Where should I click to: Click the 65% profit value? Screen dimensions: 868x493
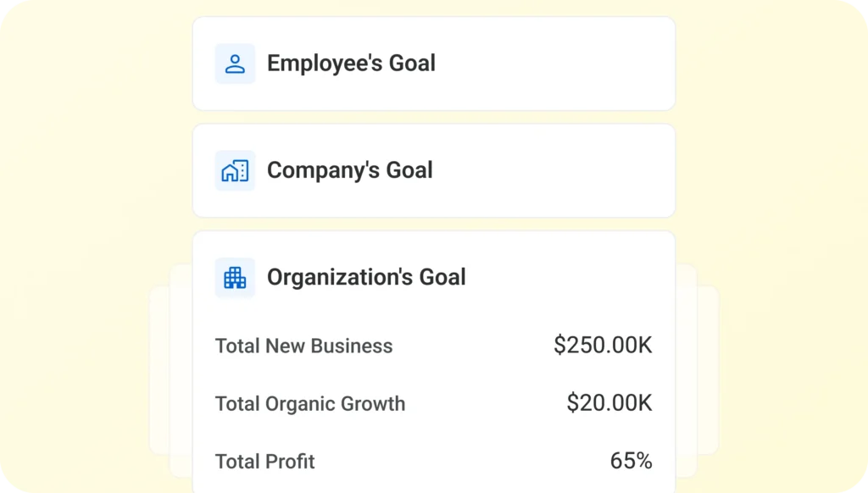tap(631, 460)
